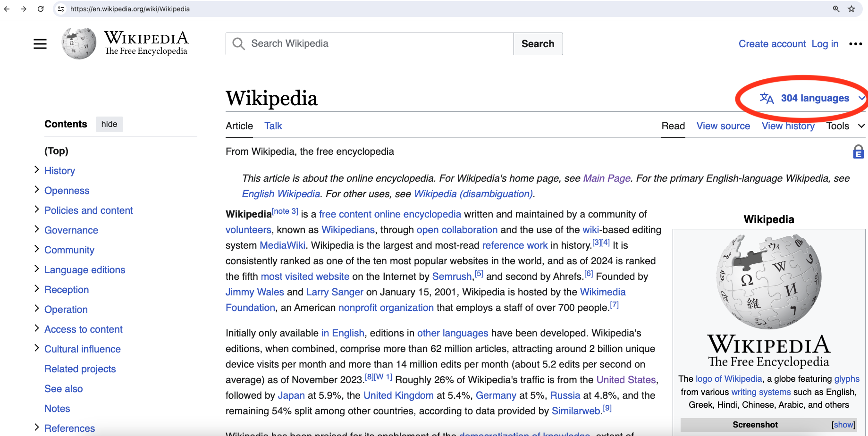Open the View history tab
The image size is (868, 436).
[788, 126]
